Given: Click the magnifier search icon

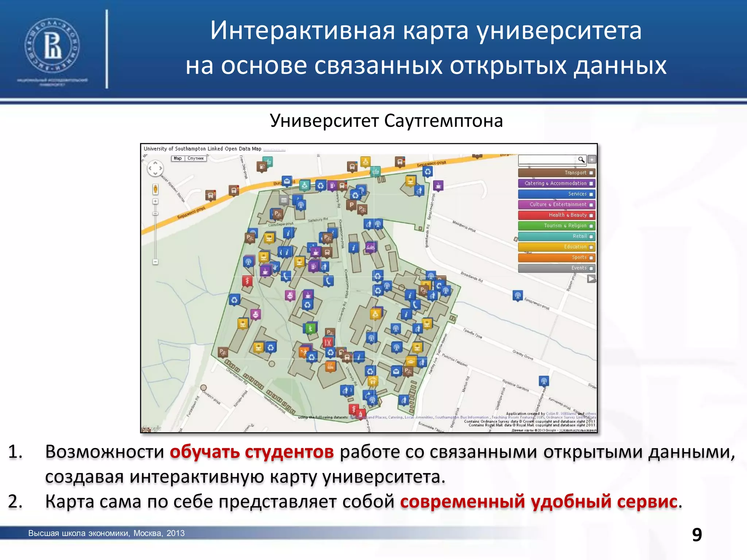Looking at the screenshot, I should point(581,160).
